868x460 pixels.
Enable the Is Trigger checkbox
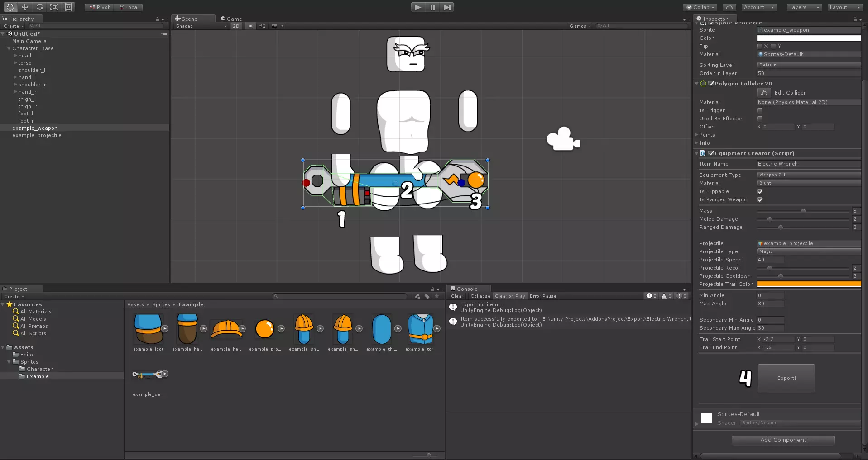click(760, 110)
